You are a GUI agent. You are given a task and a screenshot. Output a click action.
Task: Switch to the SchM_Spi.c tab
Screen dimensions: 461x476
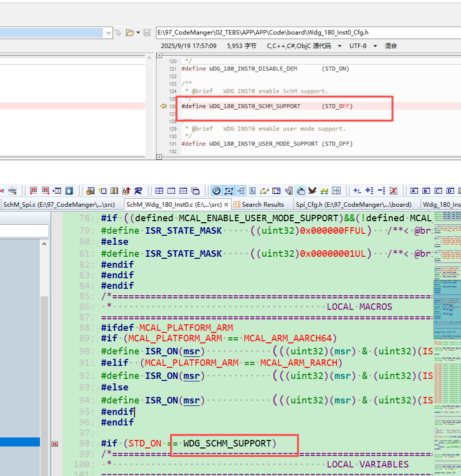59,204
